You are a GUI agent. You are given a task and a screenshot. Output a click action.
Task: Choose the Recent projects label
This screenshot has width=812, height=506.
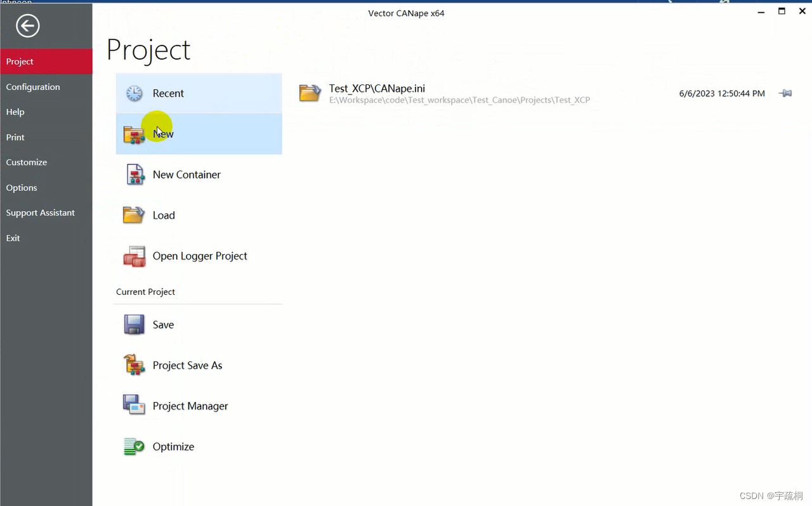pos(168,93)
